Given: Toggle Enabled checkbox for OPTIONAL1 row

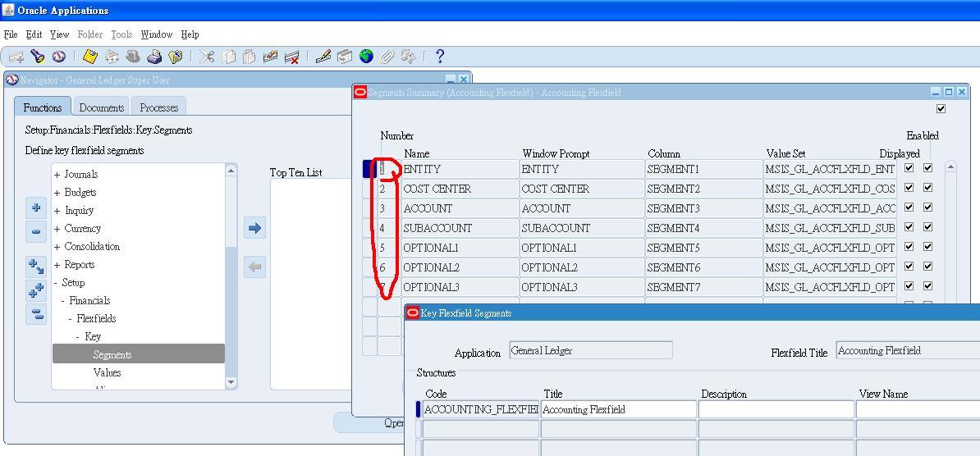Looking at the screenshot, I should (928, 247).
